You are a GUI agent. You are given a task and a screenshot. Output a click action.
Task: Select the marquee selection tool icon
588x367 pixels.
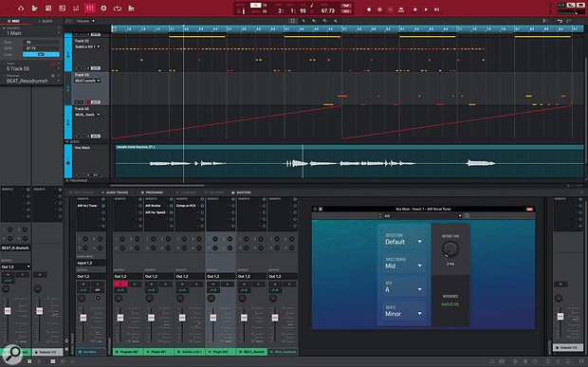[293, 21]
